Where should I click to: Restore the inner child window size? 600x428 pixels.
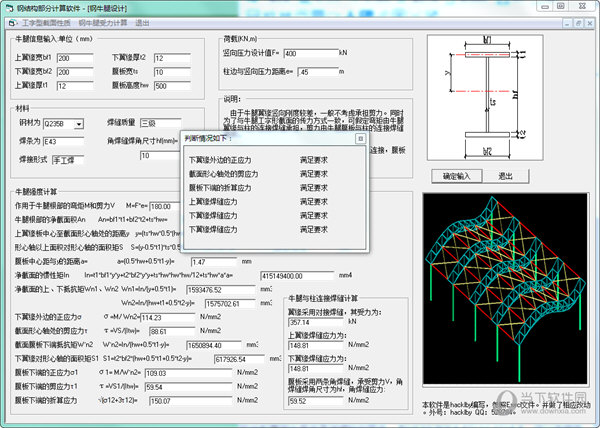click(578, 23)
